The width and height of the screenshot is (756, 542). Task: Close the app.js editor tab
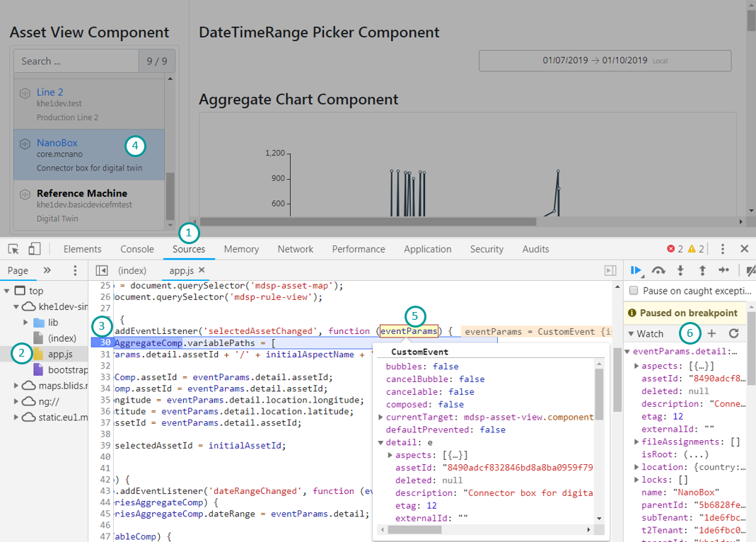tap(202, 270)
